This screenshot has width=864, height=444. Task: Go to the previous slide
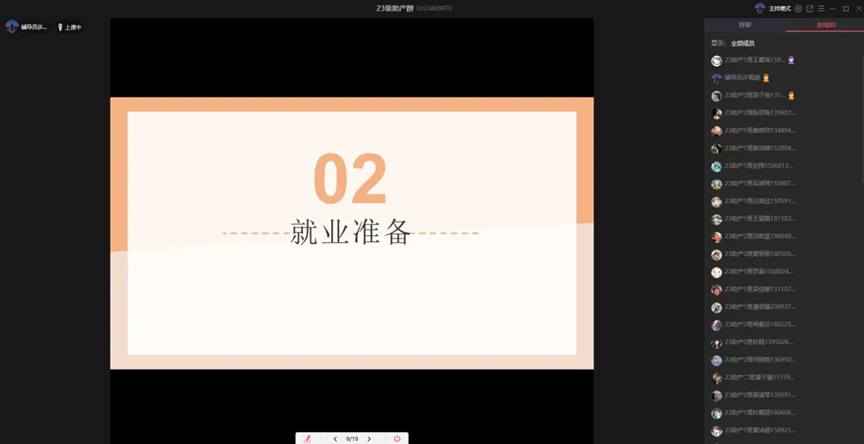335,439
